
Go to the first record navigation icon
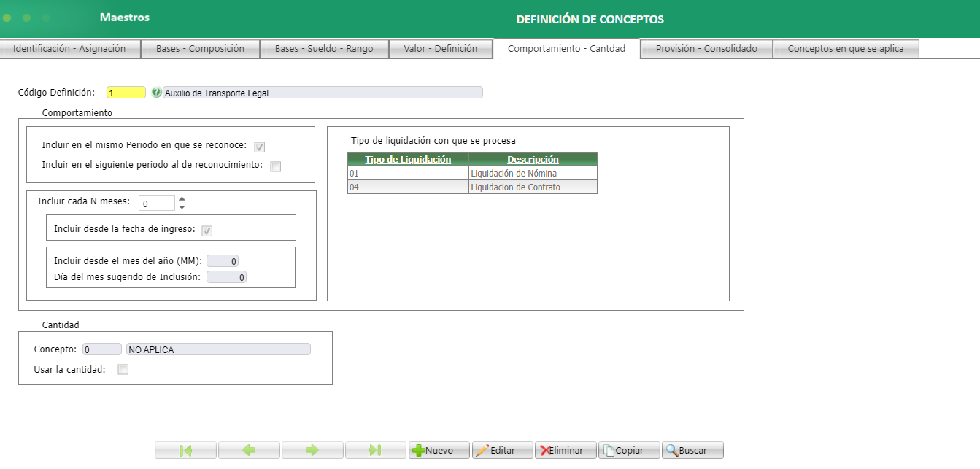185,450
